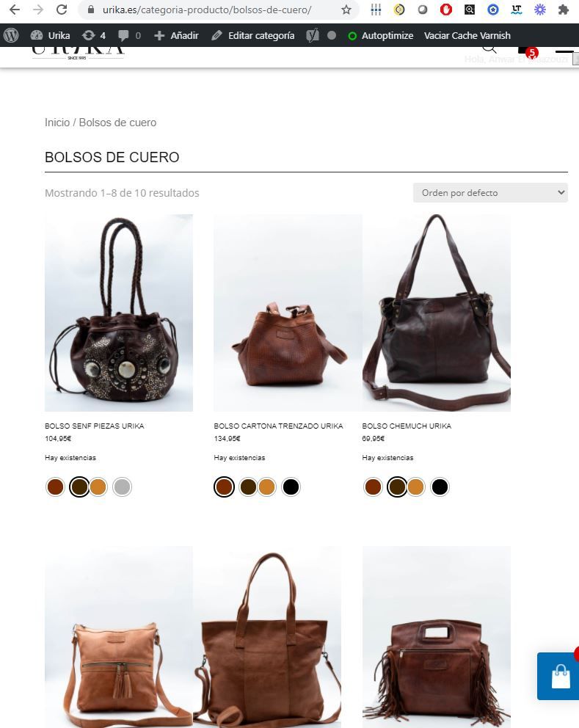Reload the page with browser refresh icon
Screen dimensions: 579x728
pyautogui.click(x=62, y=10)
